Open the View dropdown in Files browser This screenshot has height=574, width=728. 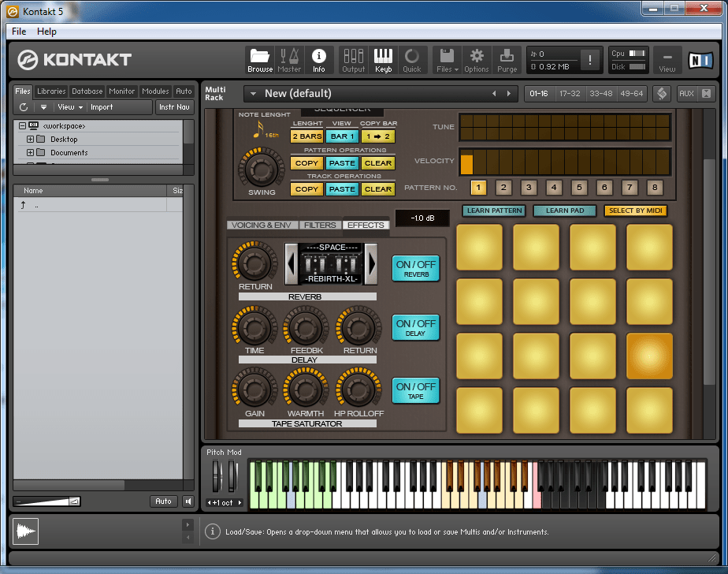point(70,107)
